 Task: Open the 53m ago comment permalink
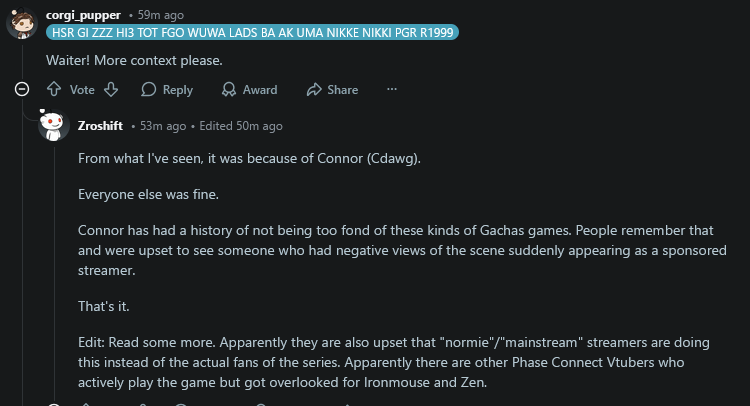163,126
